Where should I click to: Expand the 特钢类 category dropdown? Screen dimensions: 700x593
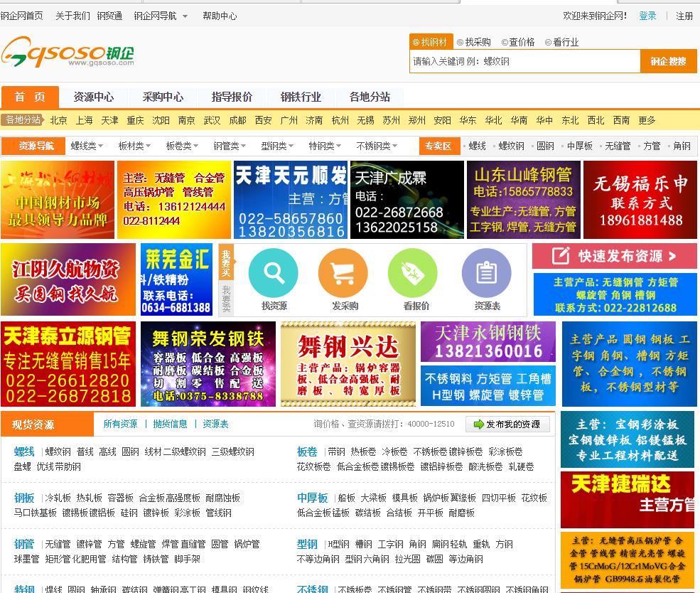325,146
